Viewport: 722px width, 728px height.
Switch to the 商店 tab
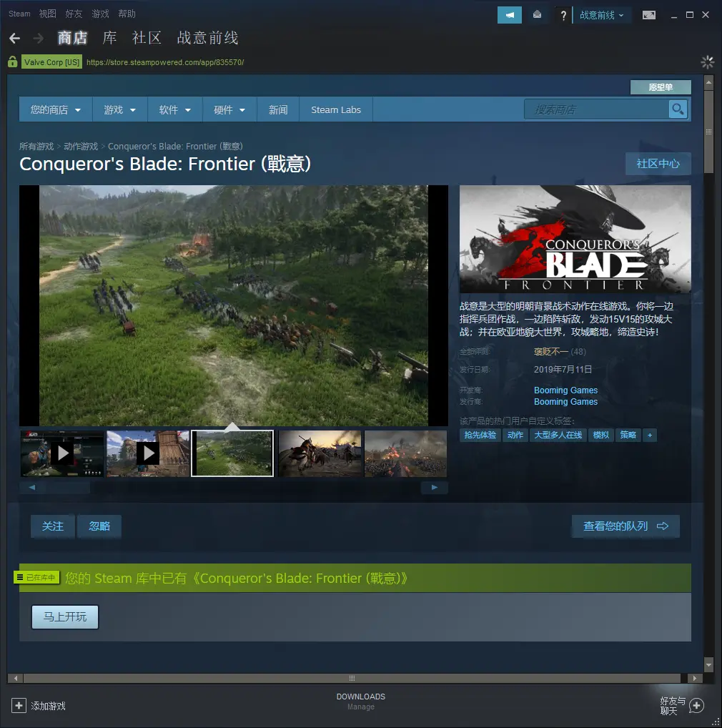coord(72,38)
